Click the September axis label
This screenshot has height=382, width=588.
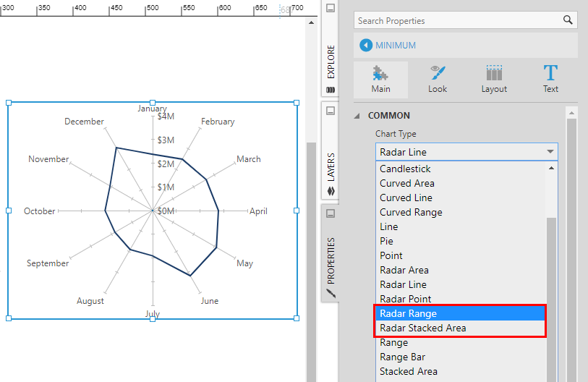pyautogui.click(x=48, y=263)
